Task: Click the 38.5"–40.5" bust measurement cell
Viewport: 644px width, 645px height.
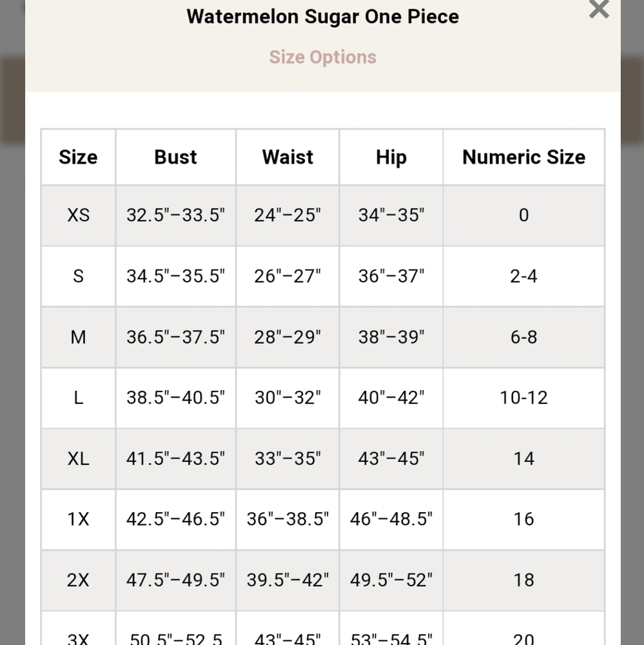Action: (175, 398)
